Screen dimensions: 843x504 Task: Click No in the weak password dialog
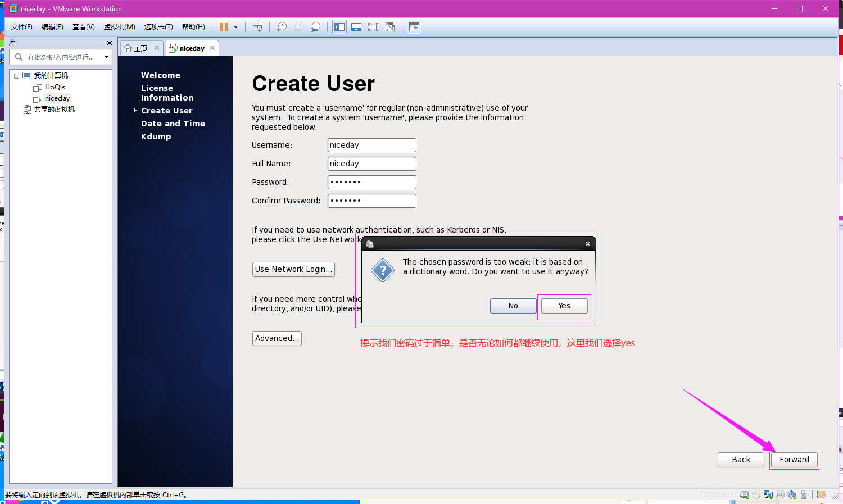pos(513,306)
